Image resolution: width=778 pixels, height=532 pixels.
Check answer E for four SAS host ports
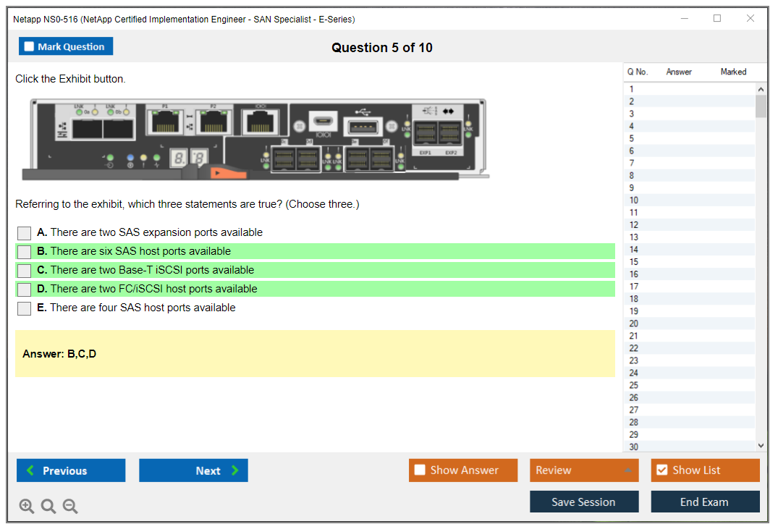(x=25, y=308)
